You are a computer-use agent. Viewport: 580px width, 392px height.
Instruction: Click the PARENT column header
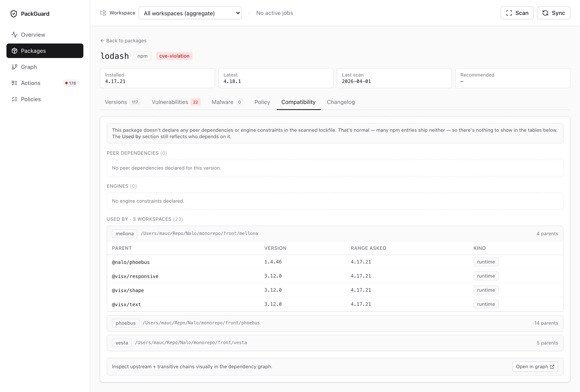click(122, 248)
